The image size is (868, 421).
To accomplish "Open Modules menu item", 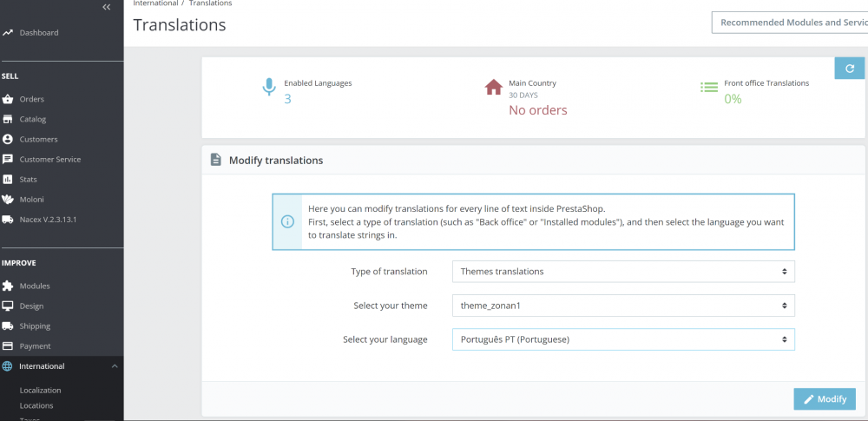I will (35, 286).
